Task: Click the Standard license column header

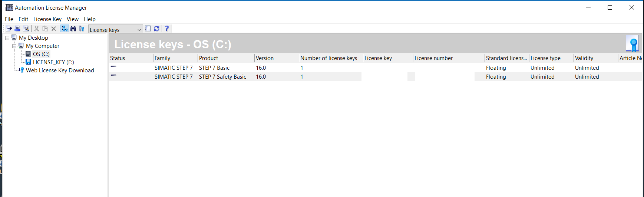Action: [x=507, y=58]
